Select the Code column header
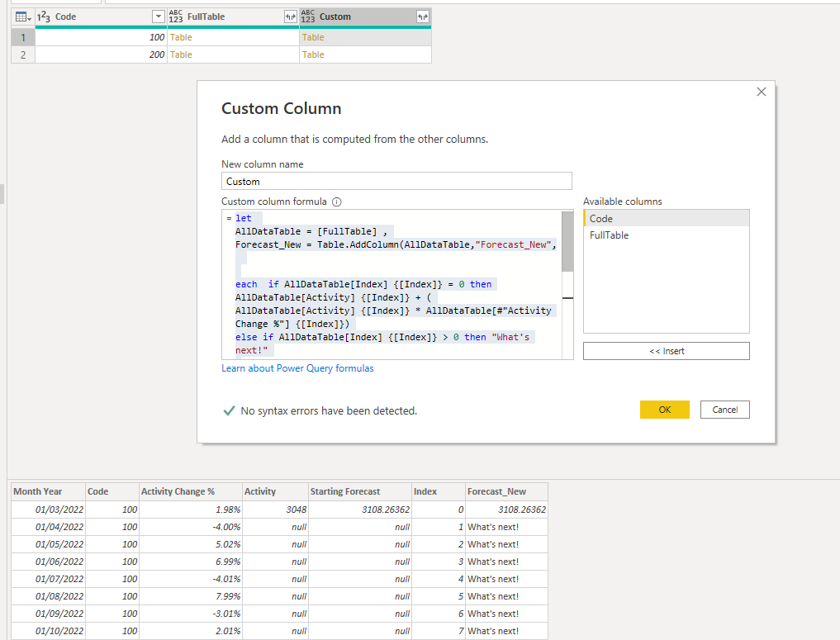This screenshot has width=840, height=640. click(x=102, y=17)
